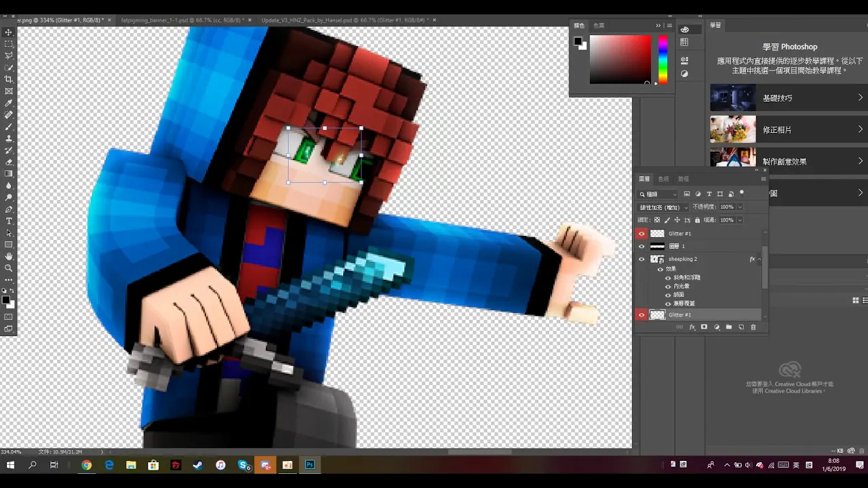Add layer style using bottom fx icon
868x488 pixels.
click(x=692, y=327)
